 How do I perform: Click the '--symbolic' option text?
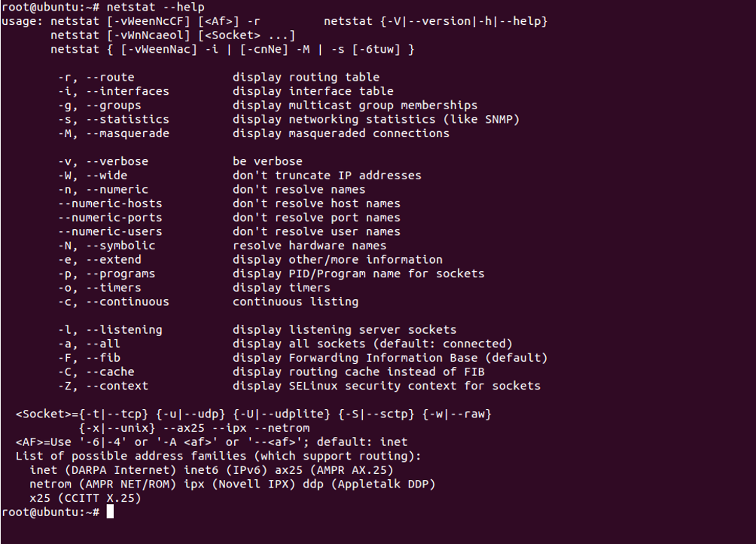[121, 246]
